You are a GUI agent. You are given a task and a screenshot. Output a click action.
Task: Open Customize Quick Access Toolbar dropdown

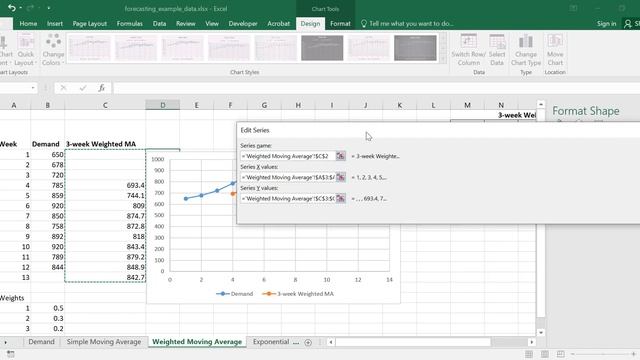tap(49, 8)
